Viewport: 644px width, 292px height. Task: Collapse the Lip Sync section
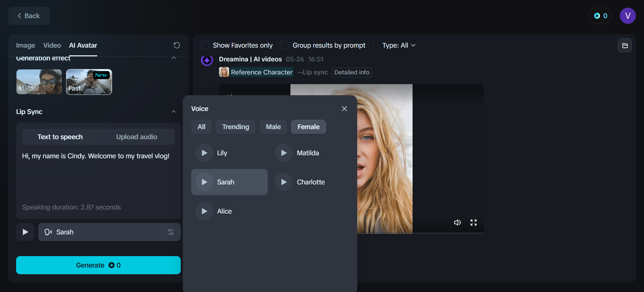pos(174,112)
